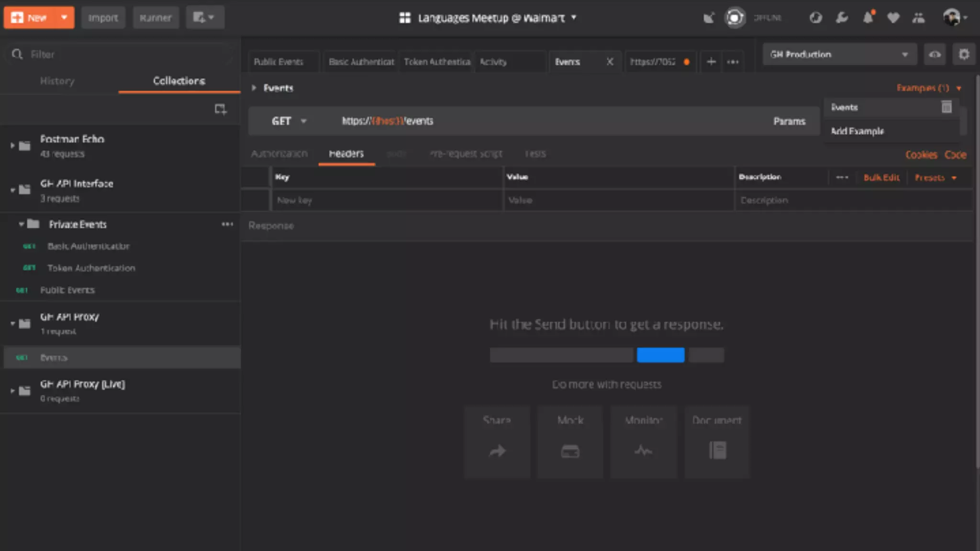
Task: Click the notifications bell icon
Action: coord(868,18)
